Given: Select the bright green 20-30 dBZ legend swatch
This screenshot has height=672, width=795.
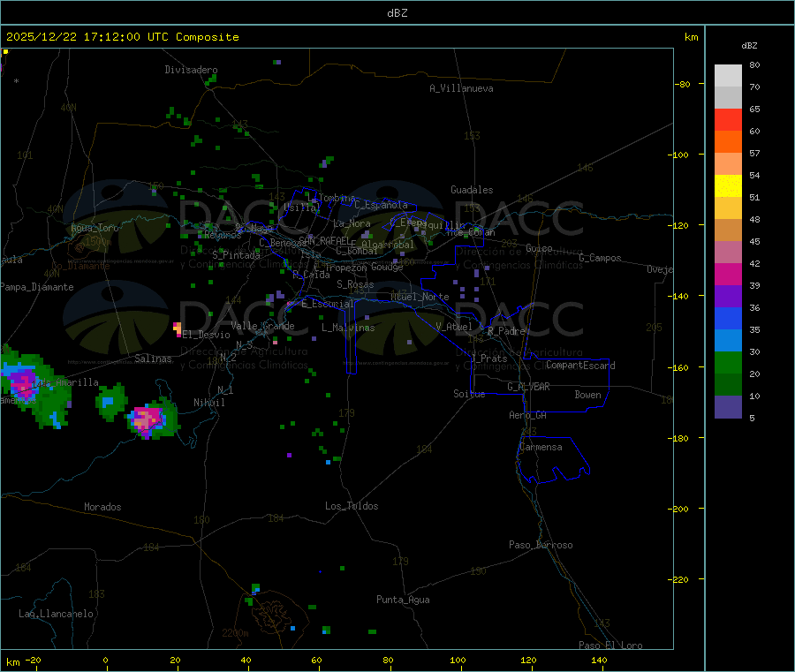Looking at the screenshot, I should [x=728, y=362].
